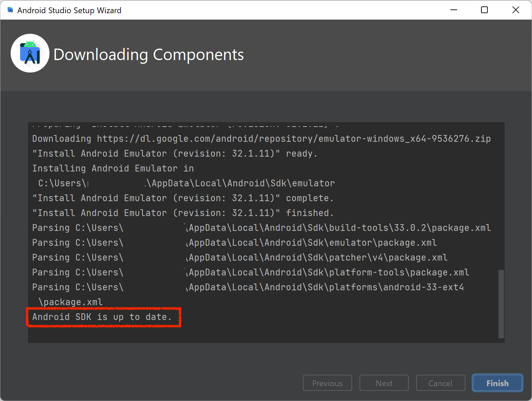The height and width of the screenshot is (401, 532).
Task: Click the disabled Cancel button
Action: [x=441, y=383]
